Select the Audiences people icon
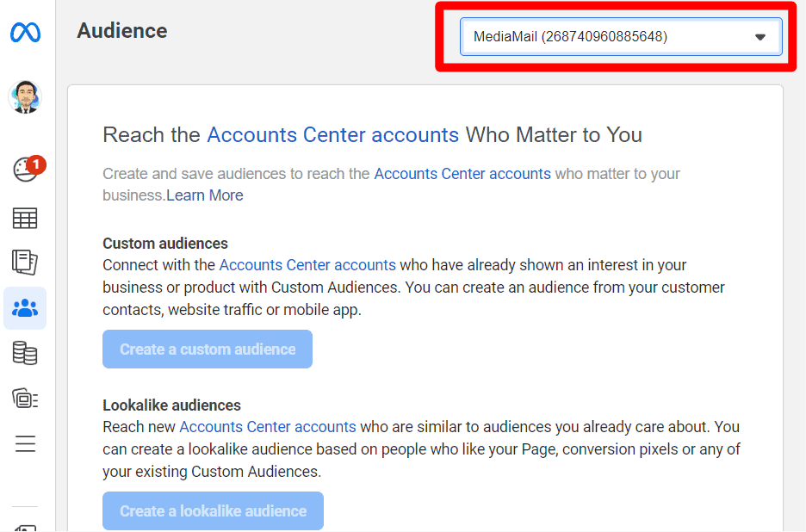Viewport: 806px width, 532px height. click(x=25, y=308)
